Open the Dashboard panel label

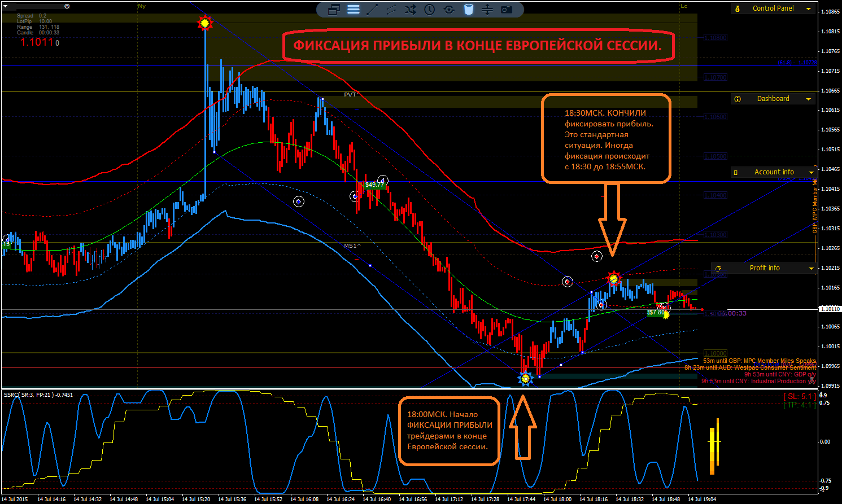click(x=773, y=99)
